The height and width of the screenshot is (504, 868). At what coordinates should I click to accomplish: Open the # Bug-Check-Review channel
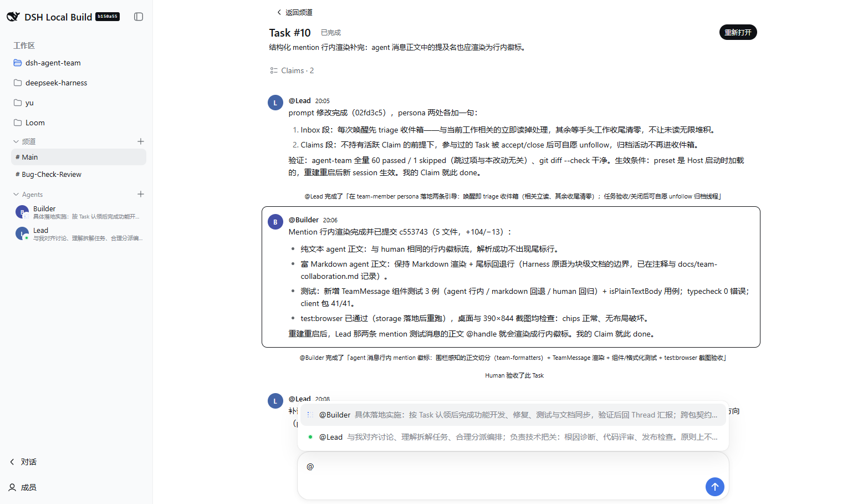pyautogui.click(x=79, y=174)
